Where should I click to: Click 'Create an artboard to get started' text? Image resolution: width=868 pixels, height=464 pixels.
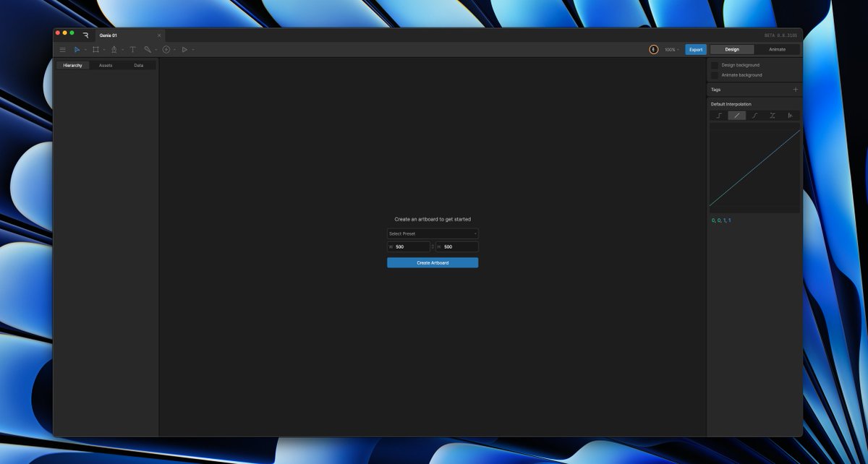(433, 219)
